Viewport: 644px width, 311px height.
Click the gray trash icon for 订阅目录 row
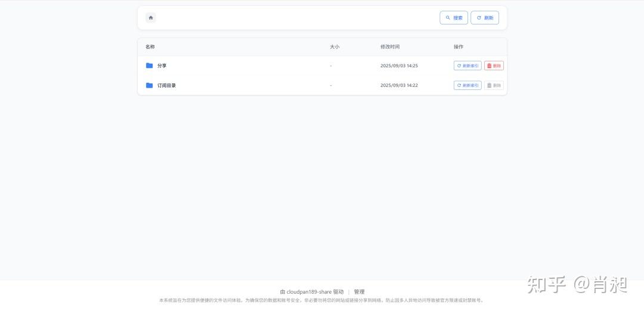[x=490, y=85]
